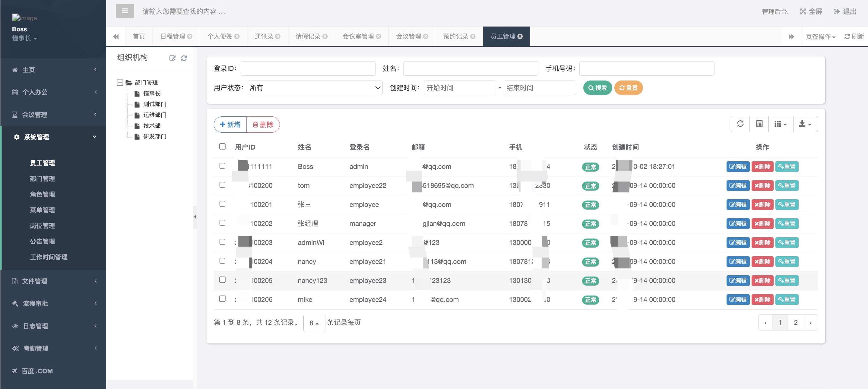868x389 pixels.
Task: Click the hamburger menu toggle icon
Action: pos(125,11)
